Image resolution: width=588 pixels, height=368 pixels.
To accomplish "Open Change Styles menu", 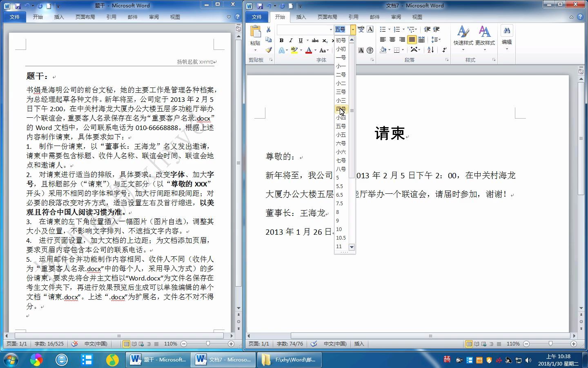I will [x=485, y=38].
